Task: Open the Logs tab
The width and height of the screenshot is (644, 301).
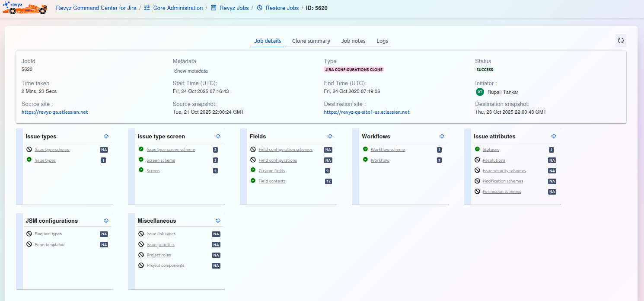Action: tap(382, 41)
